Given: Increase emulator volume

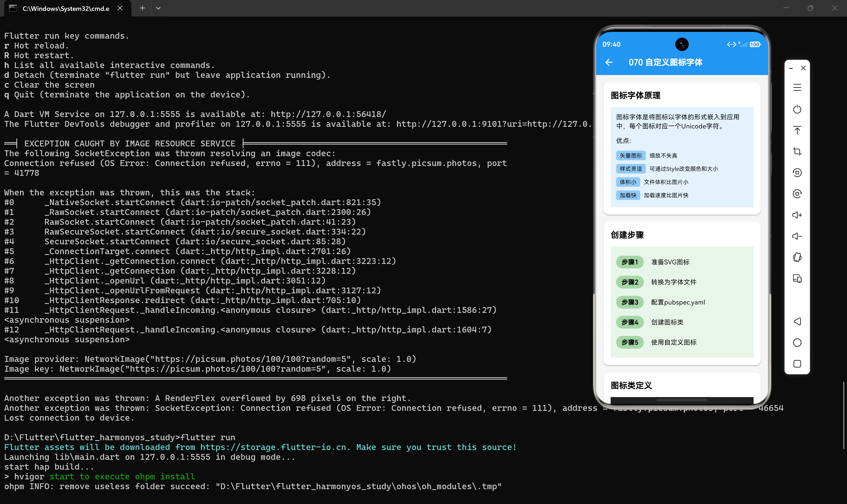Looking at the screenshot, I should [797, 215].
